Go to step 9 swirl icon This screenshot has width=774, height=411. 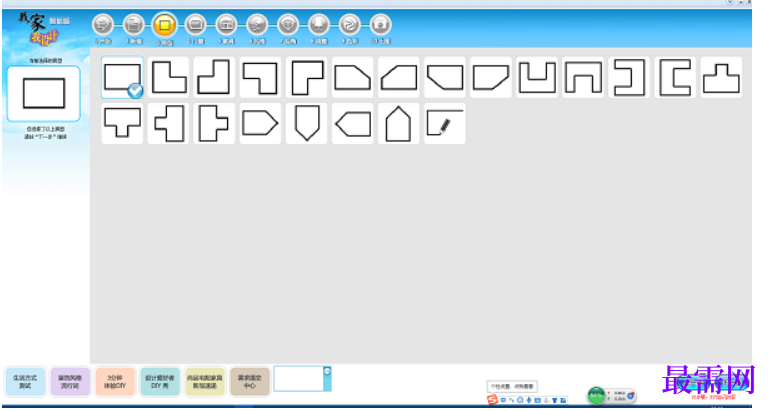tap(349, 24)
